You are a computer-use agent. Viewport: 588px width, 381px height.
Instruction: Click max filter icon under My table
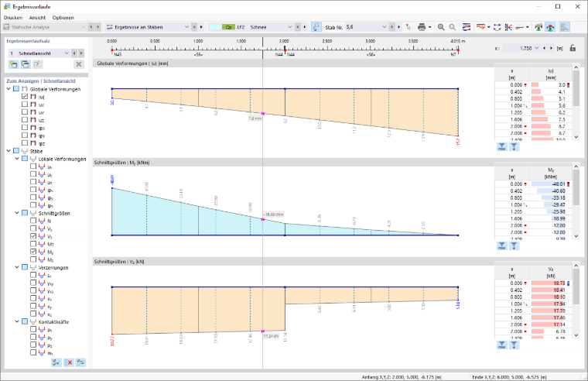coord(502,245)
